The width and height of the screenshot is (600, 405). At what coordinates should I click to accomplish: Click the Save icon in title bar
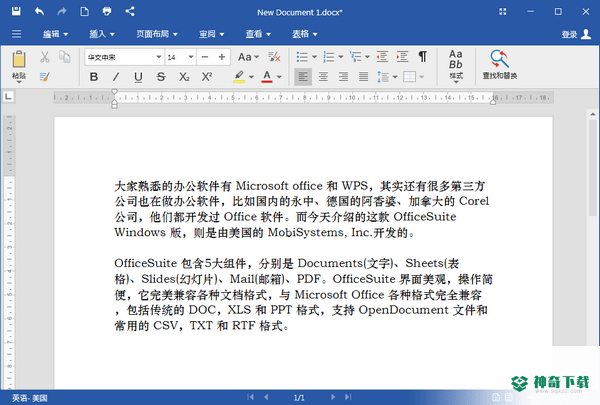coord(16,11)
